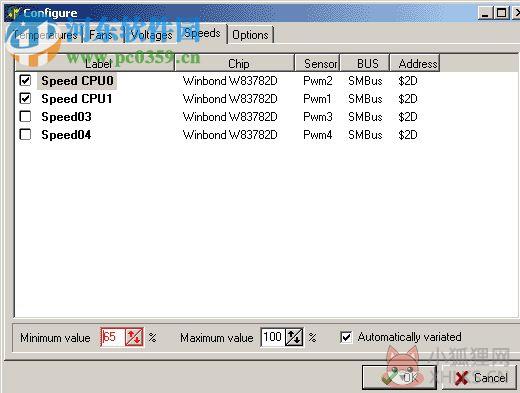The image size is (520, 393).
Task: Select the Speed CPU0 label
Action: point(77,81)
